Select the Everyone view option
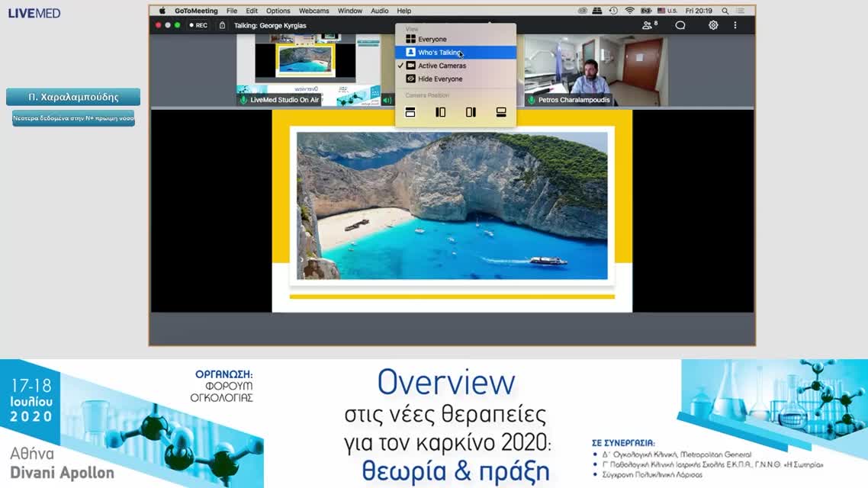 point(432,39)
